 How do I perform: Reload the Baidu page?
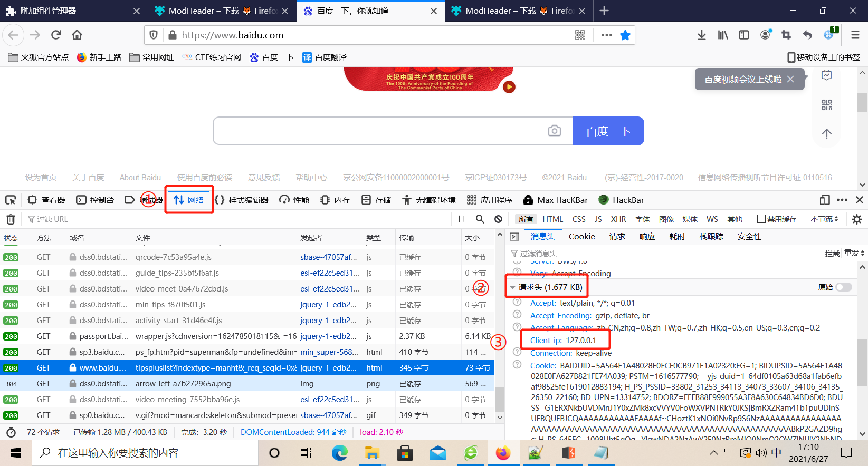pyautogui.click(x=56, y=35)
